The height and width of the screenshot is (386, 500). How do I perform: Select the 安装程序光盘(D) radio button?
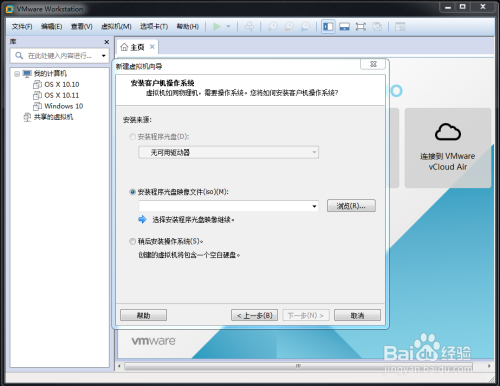pos(132,137)
